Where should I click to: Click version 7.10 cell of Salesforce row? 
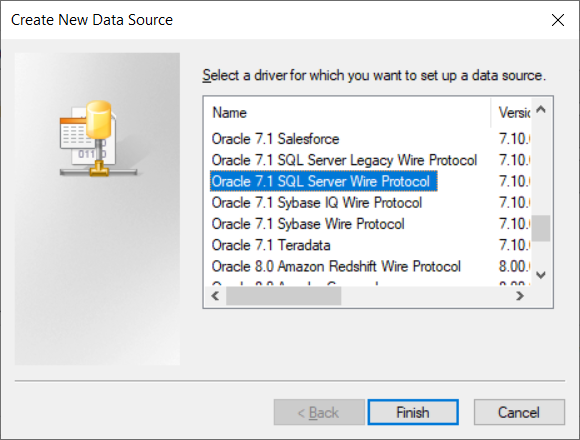[x=515, y=139]
